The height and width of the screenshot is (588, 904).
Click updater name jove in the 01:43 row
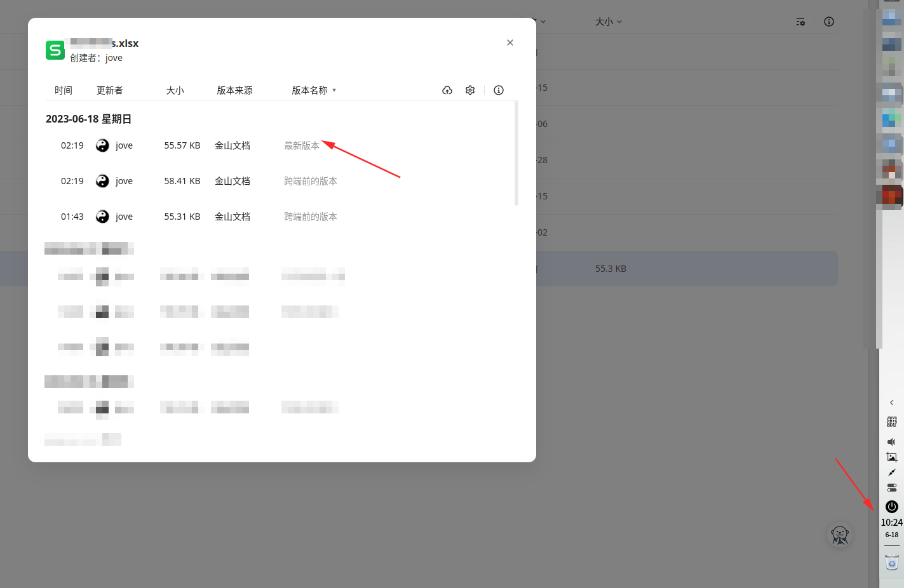[124, 217]
